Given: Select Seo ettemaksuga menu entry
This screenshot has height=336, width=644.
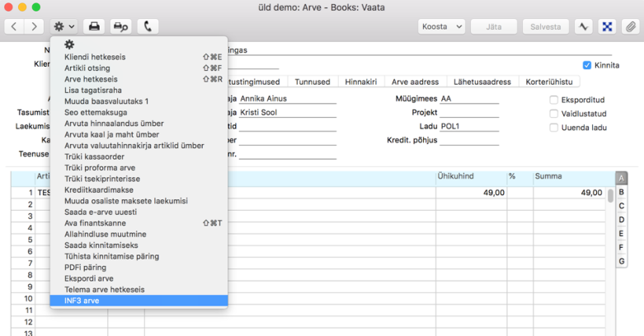Looking at the screenshot, I should [139, 112].
